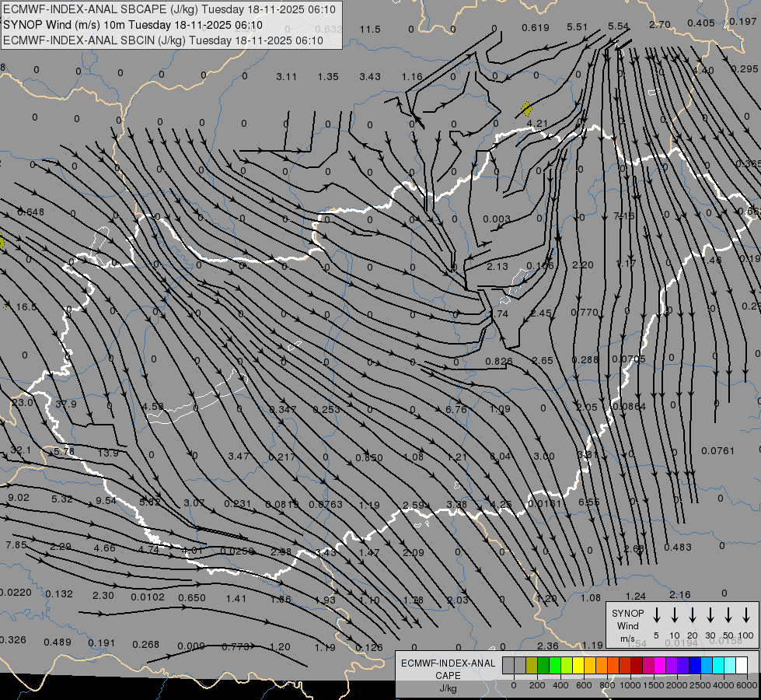Pick the dark red CAPE legend swatch
This screenshot has height=700, width=761.
637,666
